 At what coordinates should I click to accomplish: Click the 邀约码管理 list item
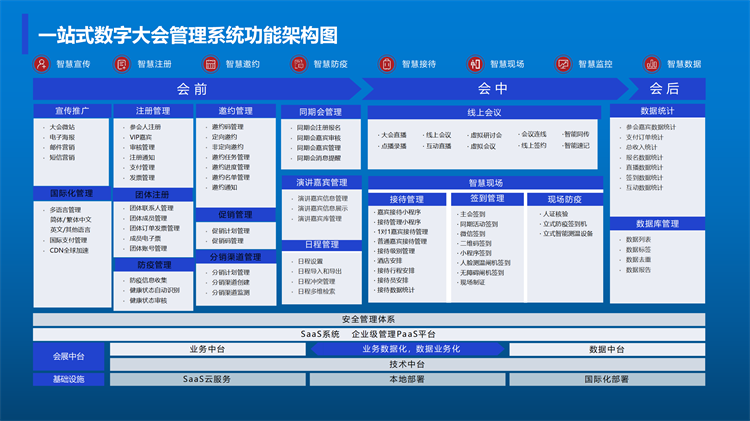point(228,127)
